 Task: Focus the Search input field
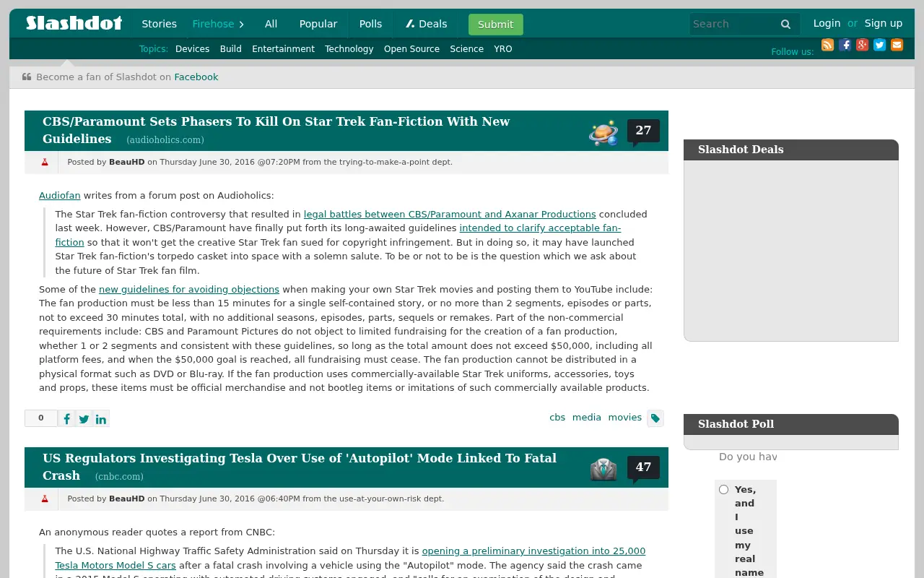pyautogui.click(x=733, y=24)
